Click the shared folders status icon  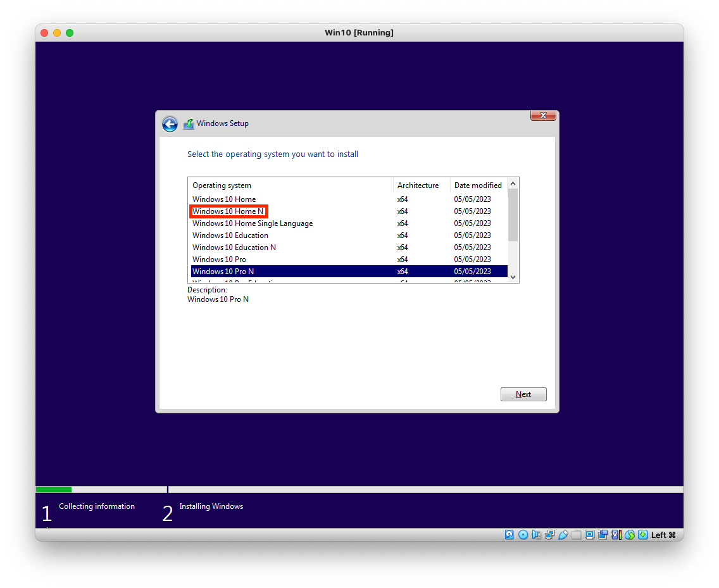[577, 535]
